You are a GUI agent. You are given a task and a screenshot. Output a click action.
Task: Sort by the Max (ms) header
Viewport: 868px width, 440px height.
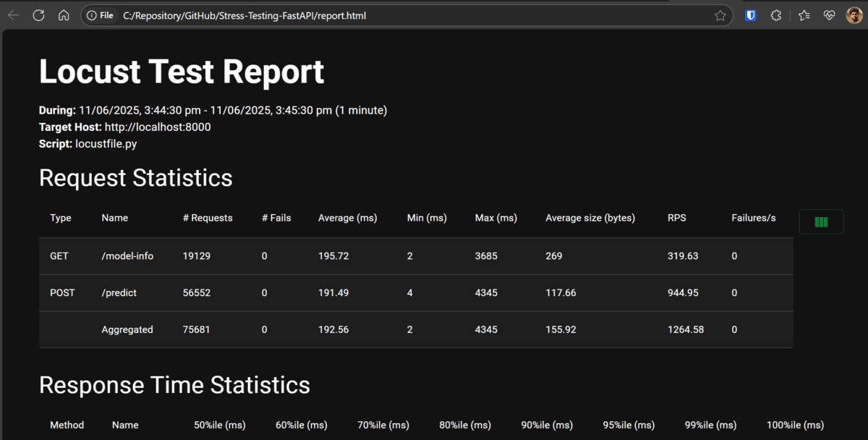point(496,218)
